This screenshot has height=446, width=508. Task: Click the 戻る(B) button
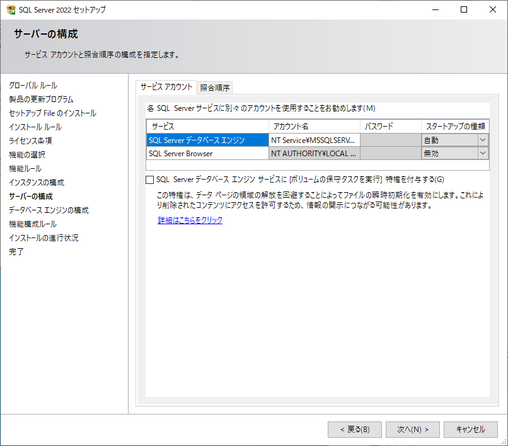355,429
